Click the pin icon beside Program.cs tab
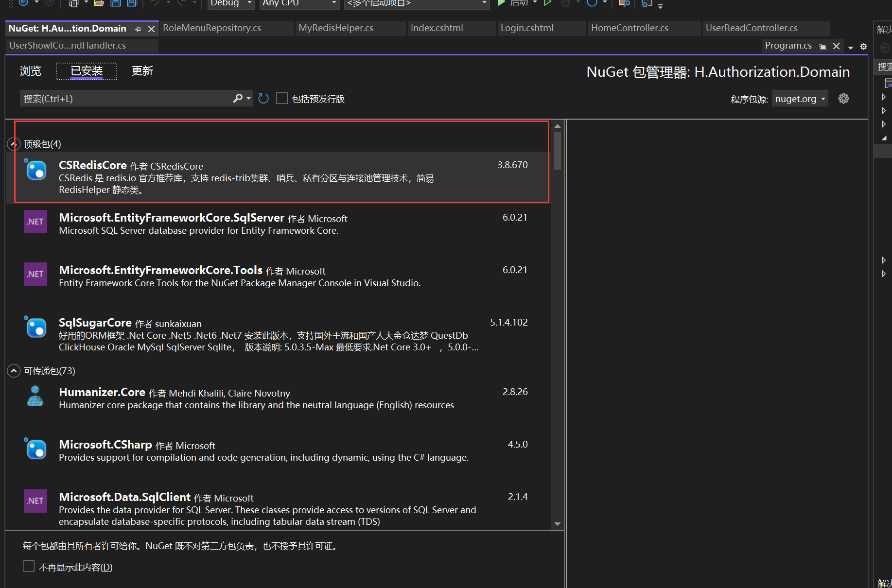 pyautogui.click(x=822, y=46)
